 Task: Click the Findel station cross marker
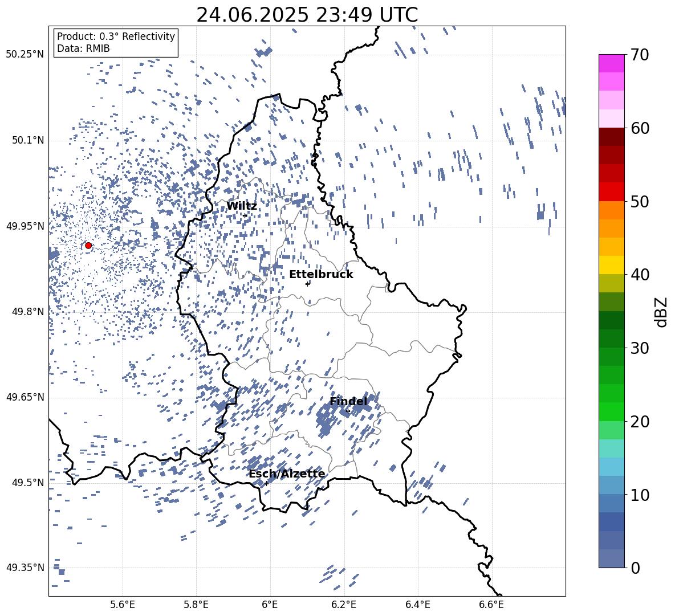[348, 411]
